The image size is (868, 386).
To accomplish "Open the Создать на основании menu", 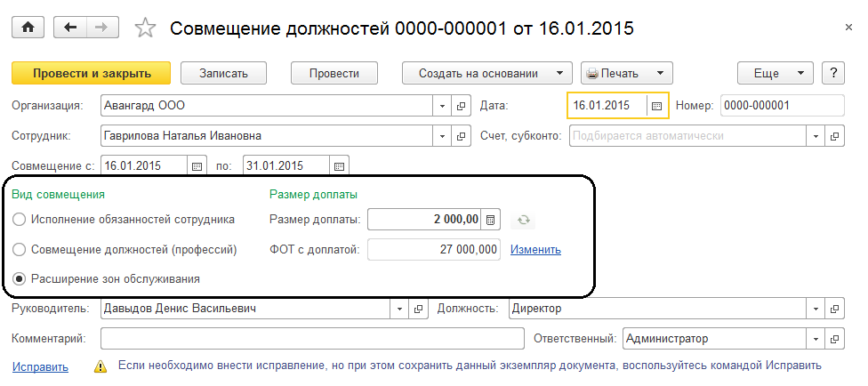I will pos(486,73).
